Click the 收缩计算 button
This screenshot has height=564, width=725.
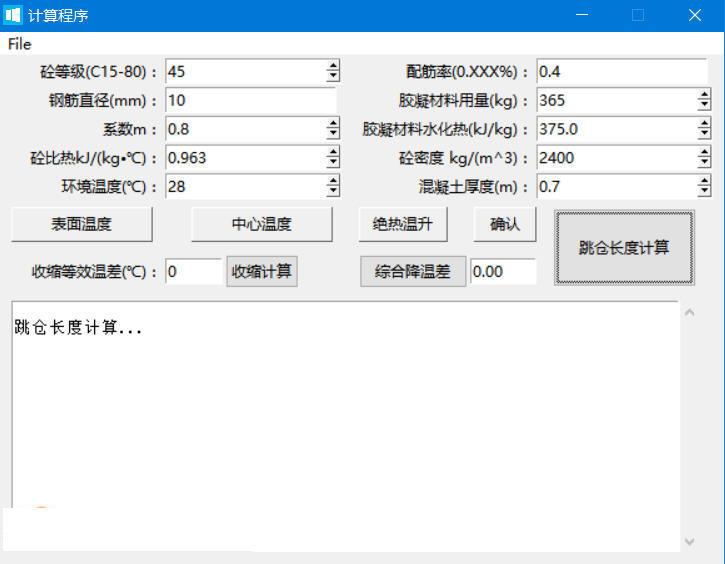point(262,271)
